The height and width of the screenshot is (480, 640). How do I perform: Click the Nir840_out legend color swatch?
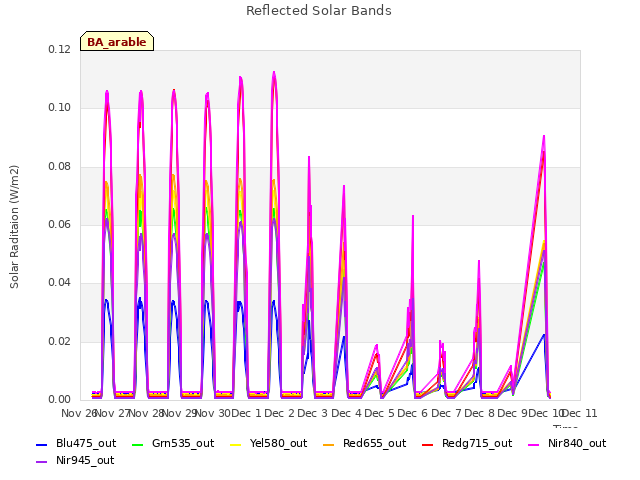pyautogui.click(x=533, y=444)
